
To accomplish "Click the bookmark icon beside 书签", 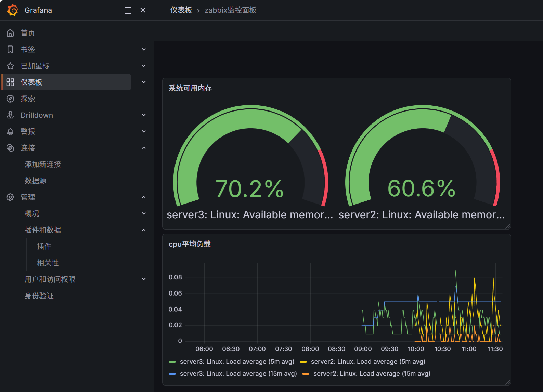I will coord(10,49).
